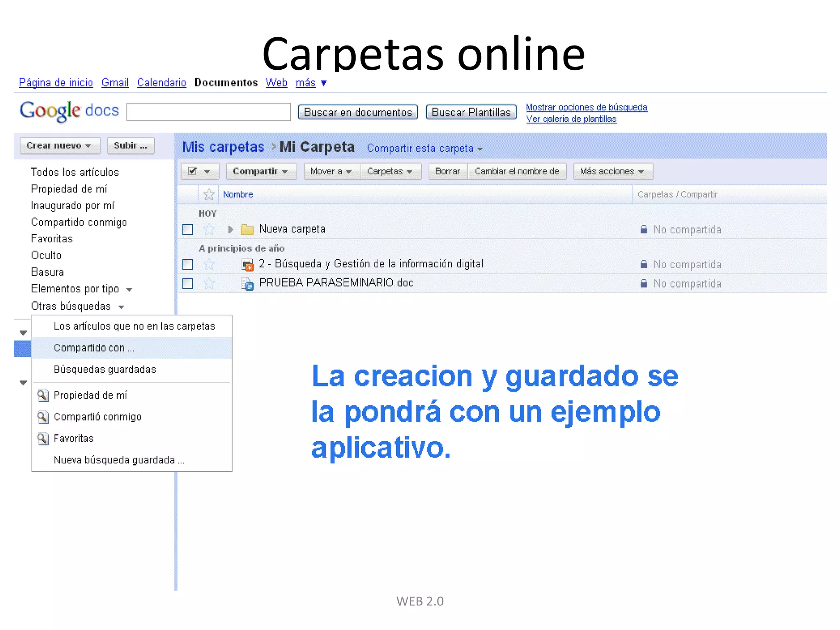Open Compartir esta carpeta dropdown

[425, 148]
